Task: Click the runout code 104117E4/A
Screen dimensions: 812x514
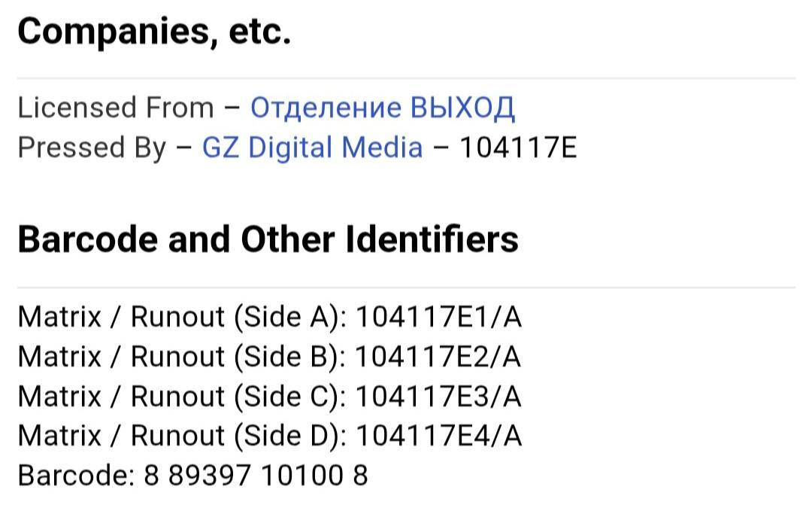Action: 438,436
